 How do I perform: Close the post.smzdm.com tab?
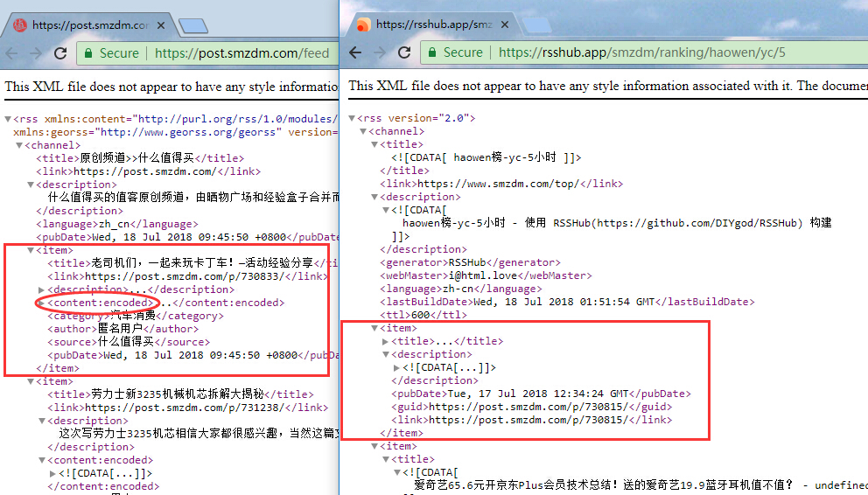point(160,25)
